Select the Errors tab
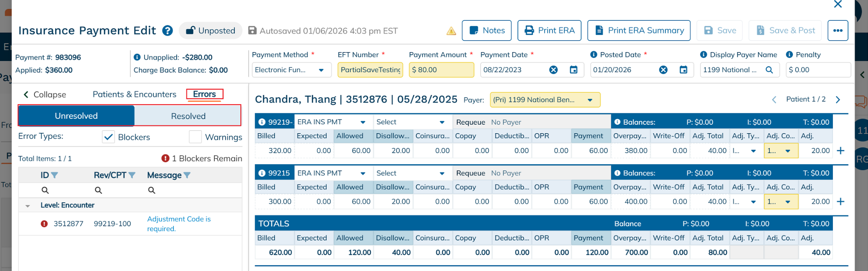 pyautogui.click(x=204, y=94)
